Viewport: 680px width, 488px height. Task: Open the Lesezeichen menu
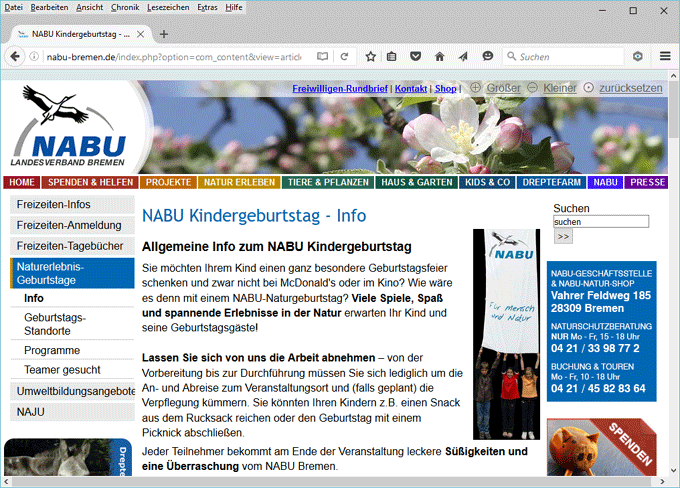pos(168,7)
